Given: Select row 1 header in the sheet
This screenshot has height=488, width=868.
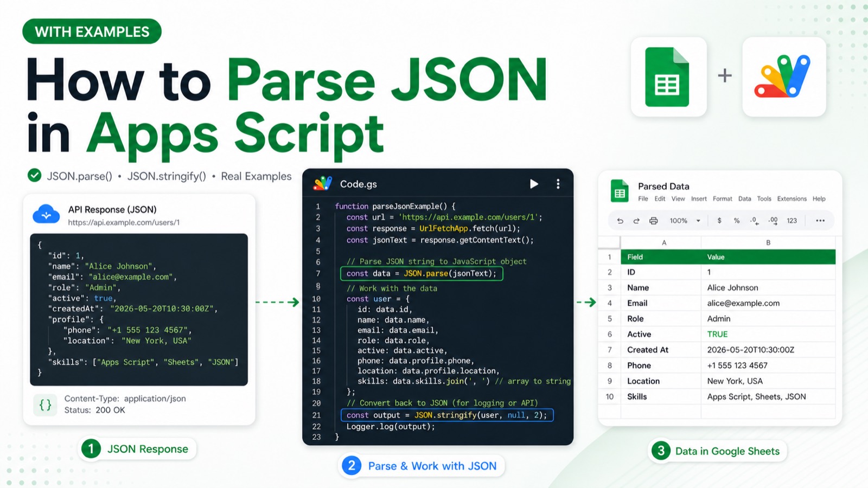Looking at the screenshot, I should pyautogui.click(x=609, y=257).
